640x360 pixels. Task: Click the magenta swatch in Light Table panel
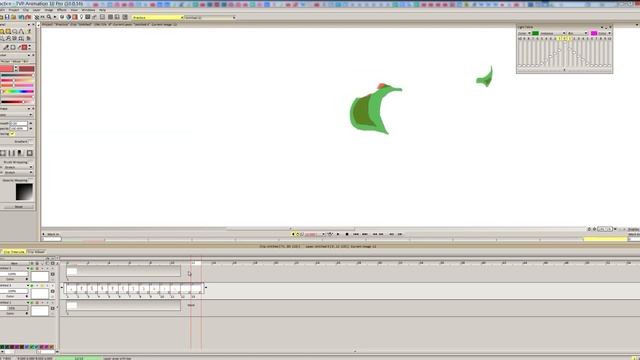594,33
